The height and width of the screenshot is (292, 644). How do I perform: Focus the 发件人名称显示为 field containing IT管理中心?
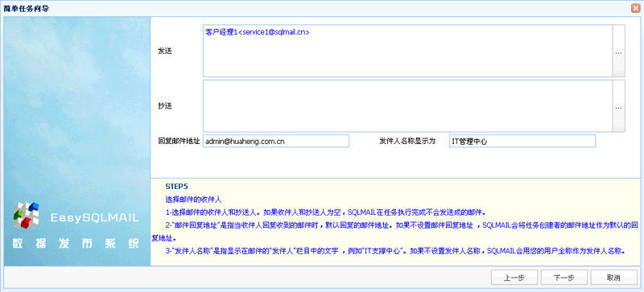[522, 141]
